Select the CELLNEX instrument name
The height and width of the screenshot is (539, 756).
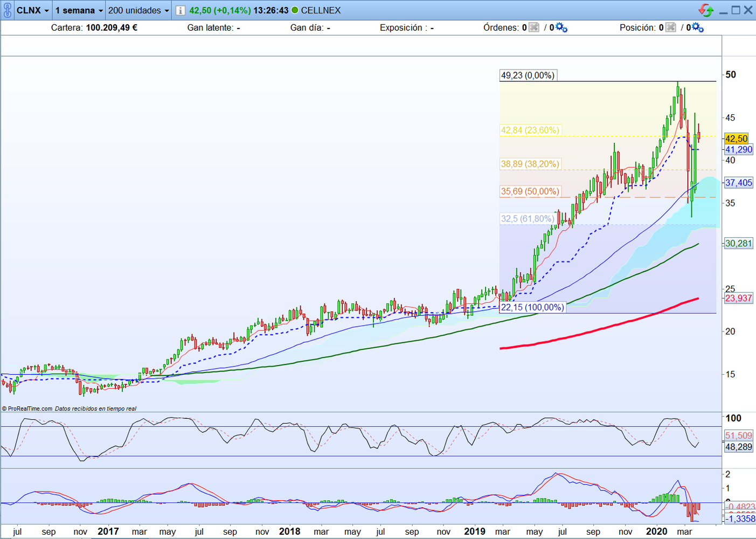pyautogui.click(x=321, y=10)
